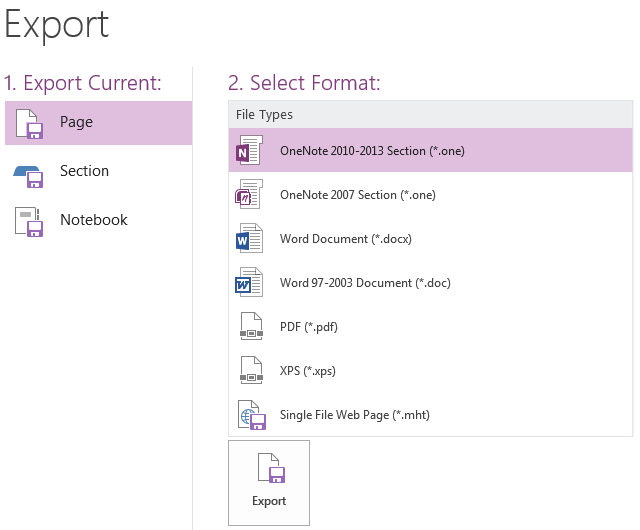
Task: Pick 'Word 97-2003 Document (*.doc)' text
Action: pyautogui.click(x=365, y=283)
